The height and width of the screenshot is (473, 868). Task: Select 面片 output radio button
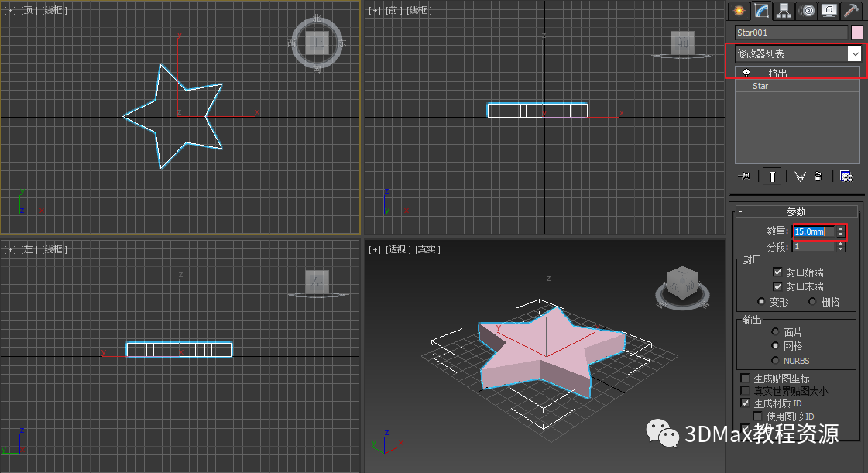[775, 332]
